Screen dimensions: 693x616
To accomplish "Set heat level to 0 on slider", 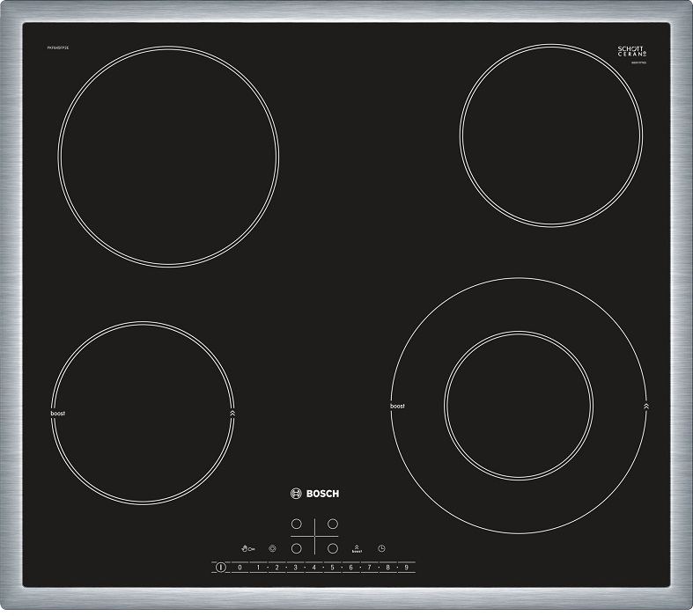I will pyautogui.click(x=240, y=568).
